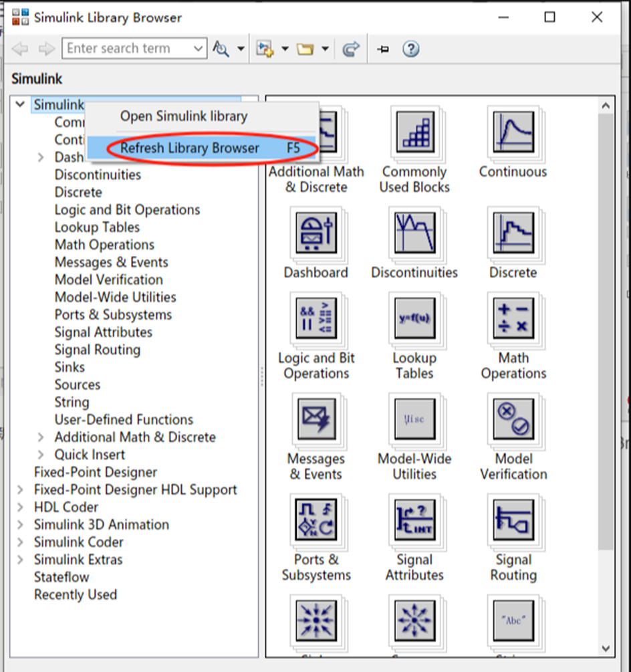This screenshot has width=631, height=672.
Task: Open the Messages & Events library icon
Action: [x=316, y=419]
